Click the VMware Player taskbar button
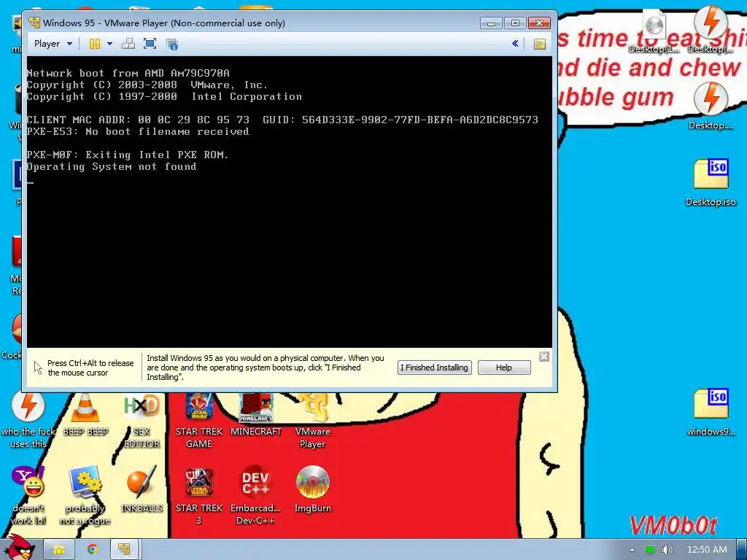Viewport: 747px width, 560px height. pyautogui.click(x=124, y=550)
